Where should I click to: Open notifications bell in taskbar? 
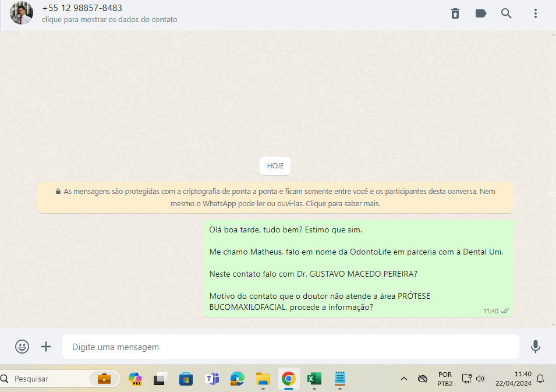pos(540,379)
